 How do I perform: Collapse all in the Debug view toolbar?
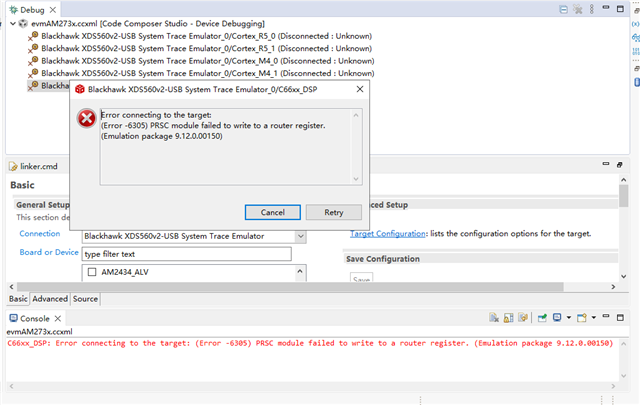coord(563,9)
